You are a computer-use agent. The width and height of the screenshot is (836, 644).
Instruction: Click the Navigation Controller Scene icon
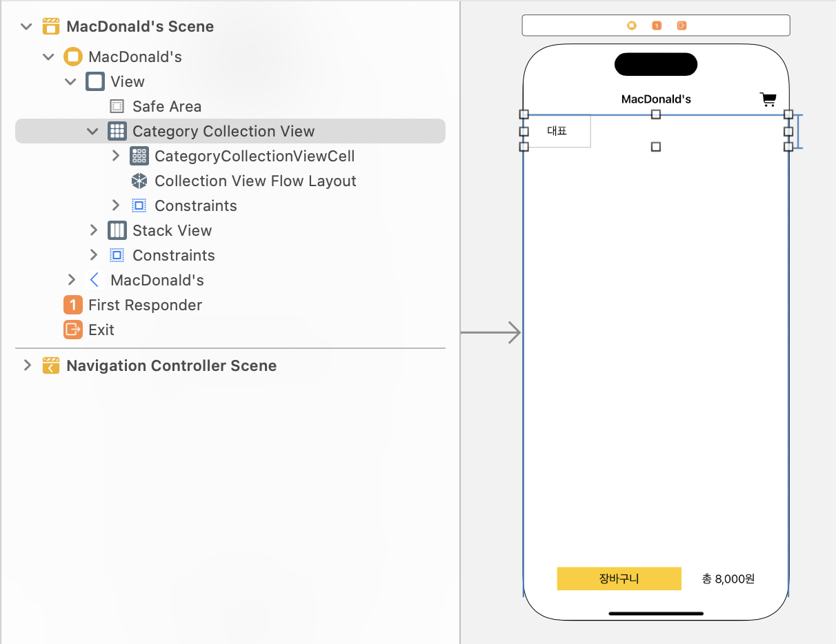coord(51,365)
